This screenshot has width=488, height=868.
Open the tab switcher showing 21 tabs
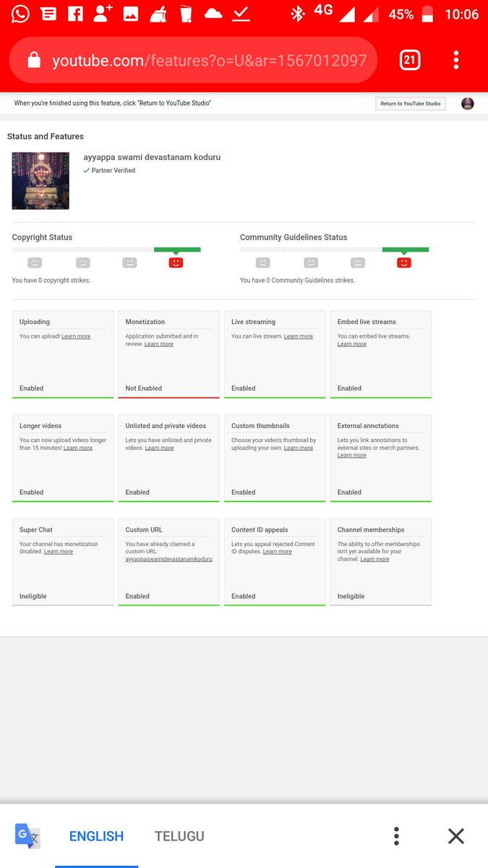(409, 60)
